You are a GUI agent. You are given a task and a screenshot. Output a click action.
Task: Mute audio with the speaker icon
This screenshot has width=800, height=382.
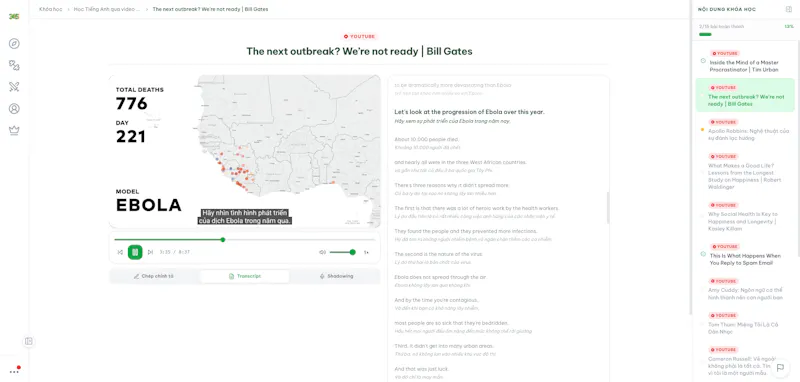322,252
